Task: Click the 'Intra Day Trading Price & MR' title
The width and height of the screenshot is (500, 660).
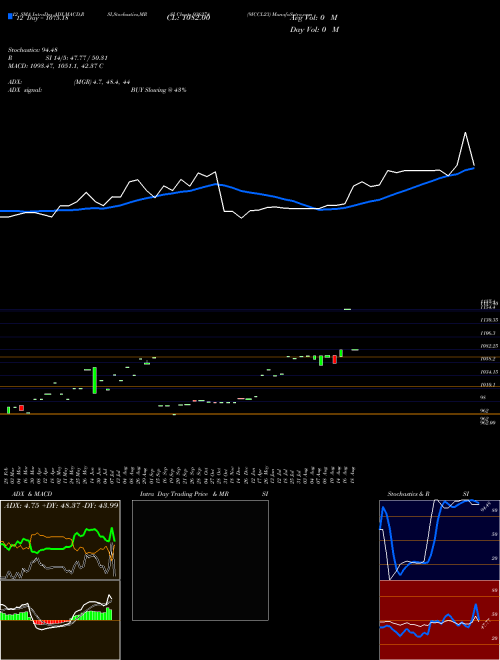Action: tap(184, 494)
